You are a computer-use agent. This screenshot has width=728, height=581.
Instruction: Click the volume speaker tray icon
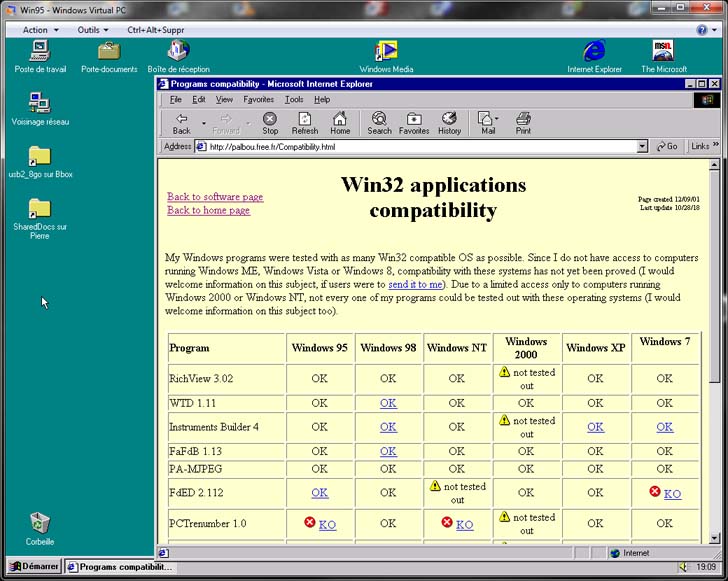(x=683, y=567)
